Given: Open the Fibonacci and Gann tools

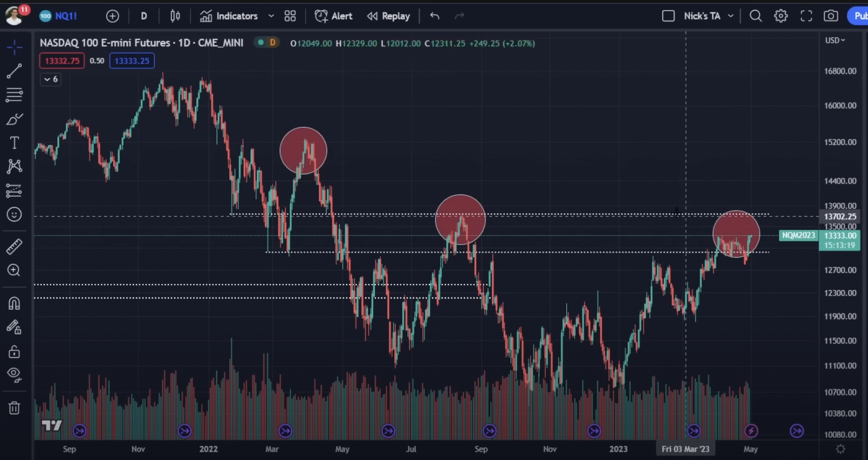Looking at the screenshot, I should 14,95.
